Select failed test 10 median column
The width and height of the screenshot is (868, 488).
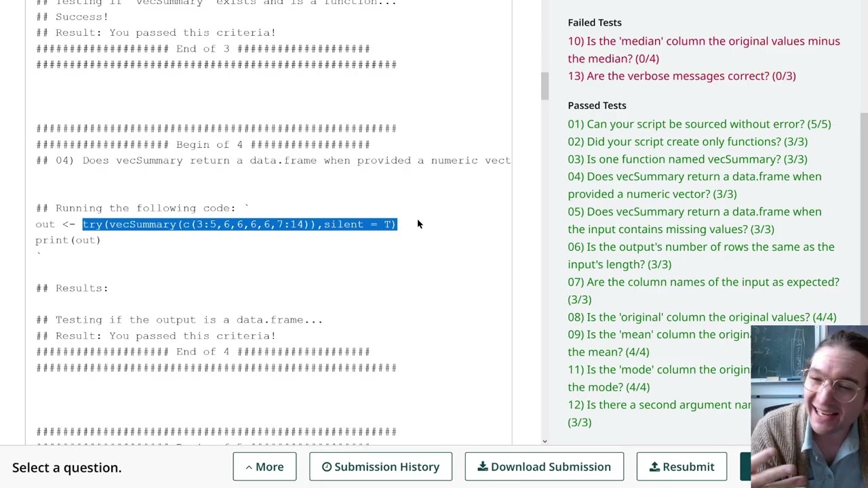[x=703, y=49]
